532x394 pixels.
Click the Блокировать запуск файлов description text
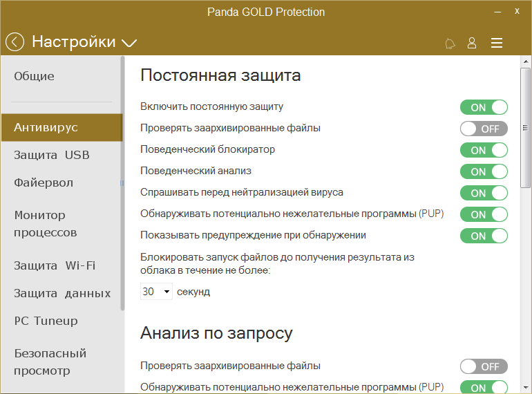tap(277, 263)
